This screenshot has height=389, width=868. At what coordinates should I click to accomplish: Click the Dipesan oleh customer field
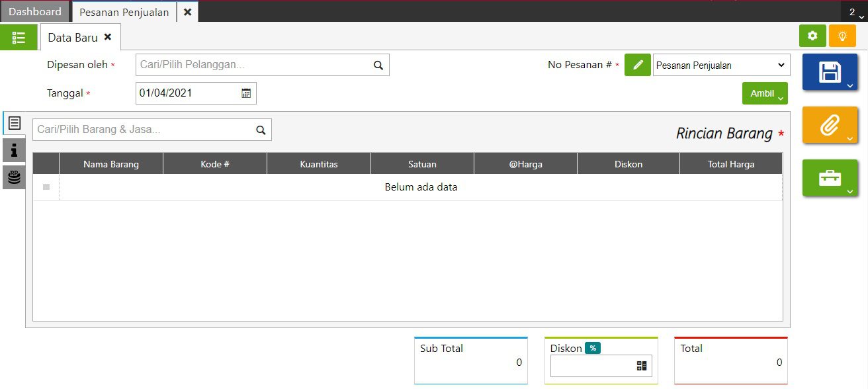point(263,65)
